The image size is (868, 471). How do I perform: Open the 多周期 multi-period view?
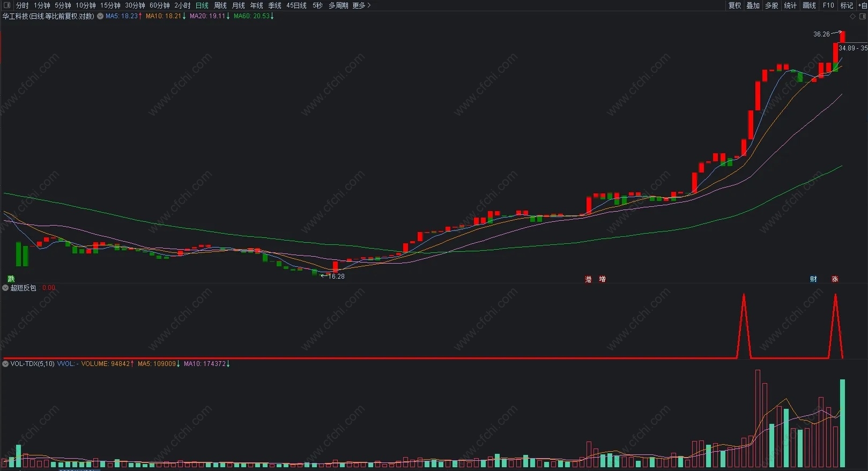pos(338,5)
